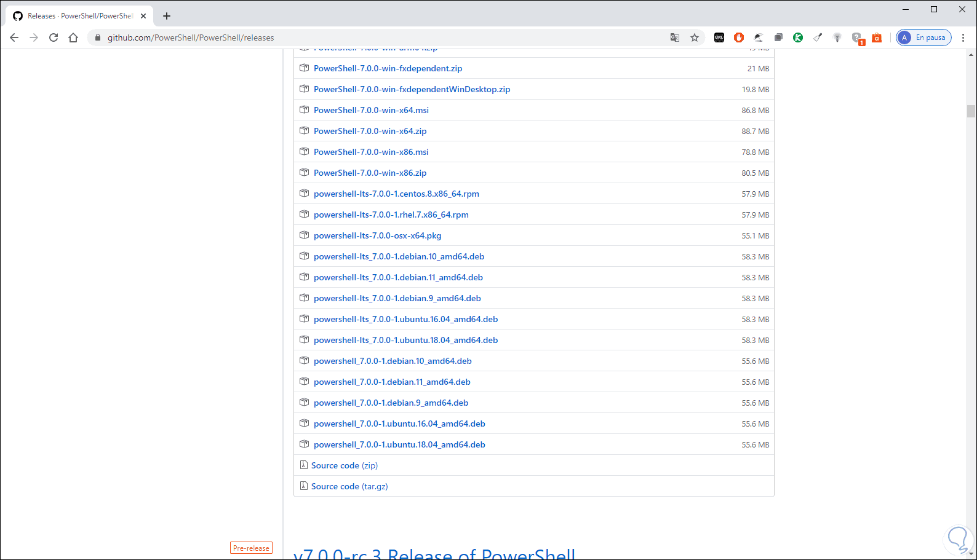Screen dimensions: 977x560
Task: Download the rhel.7 x86_64 rpm package
Action: (x=391, y=215)
